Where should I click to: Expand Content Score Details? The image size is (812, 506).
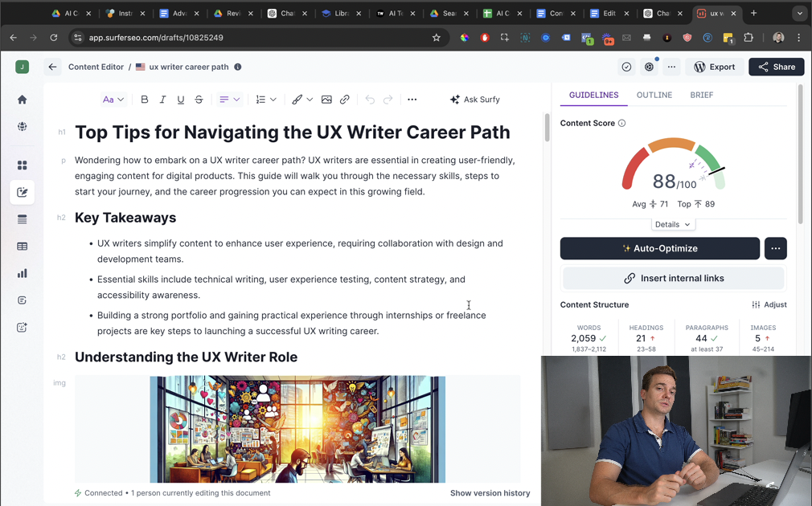(x=673, y=225)
